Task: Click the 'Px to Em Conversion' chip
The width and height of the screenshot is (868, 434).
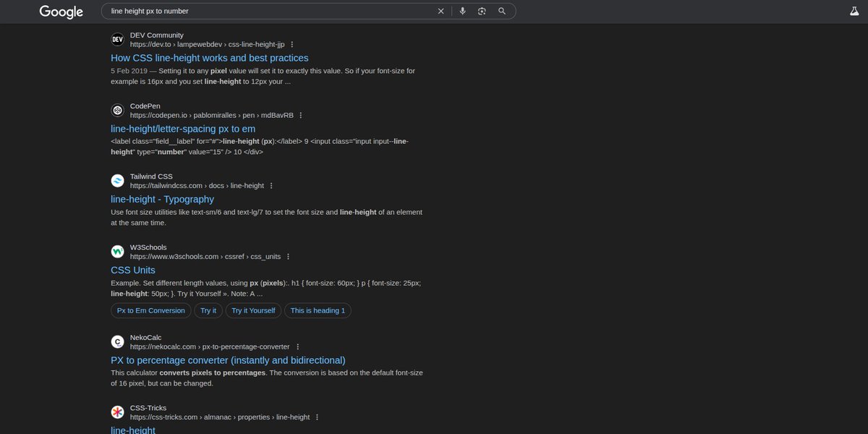Action: pyautogui.click(x=151, y=310)
